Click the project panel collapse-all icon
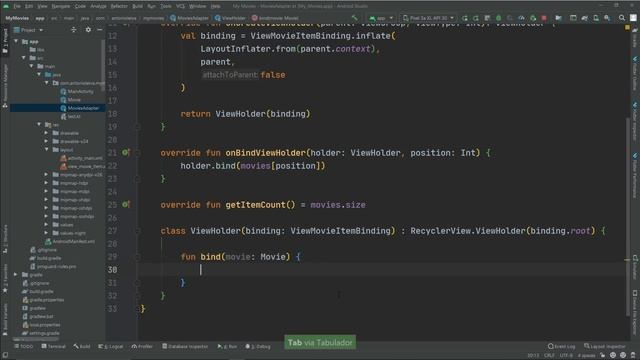640x360 pixels. click(73, 30)
